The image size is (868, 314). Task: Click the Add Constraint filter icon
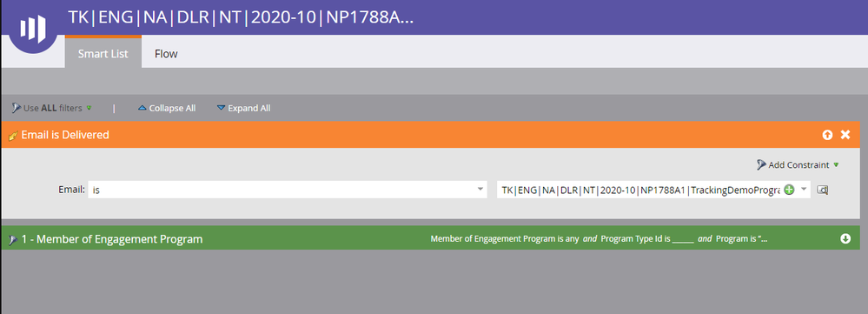[761, 165]
